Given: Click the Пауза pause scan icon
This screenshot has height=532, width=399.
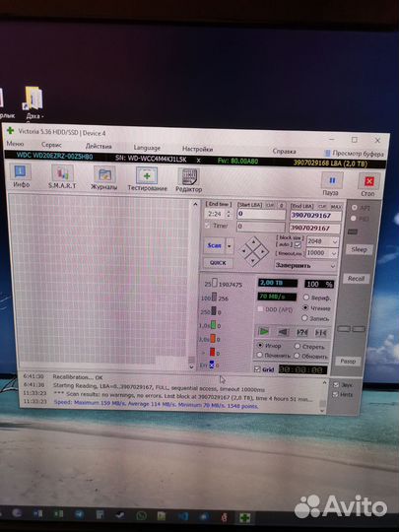Looking at the screenshot, I should (x=331, y=183).
